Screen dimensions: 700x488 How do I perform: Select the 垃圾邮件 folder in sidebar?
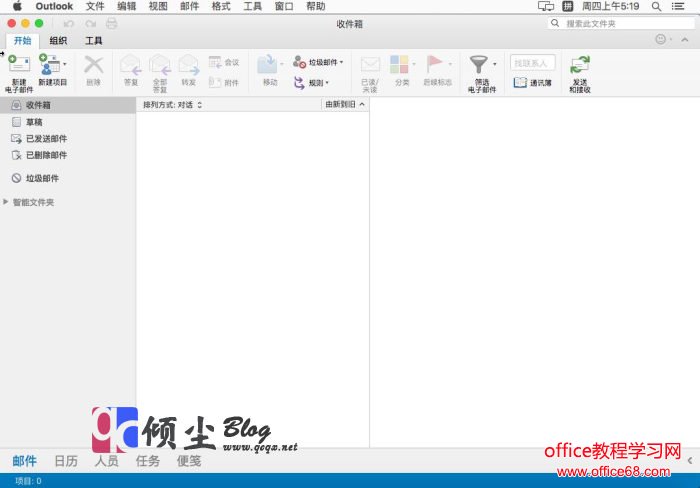(x=41, y=178)
